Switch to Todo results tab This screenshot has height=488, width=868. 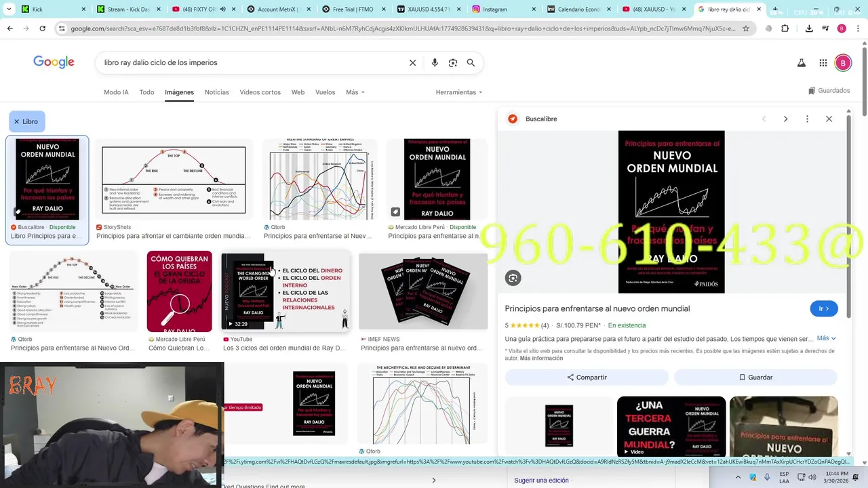click(146, 92)
